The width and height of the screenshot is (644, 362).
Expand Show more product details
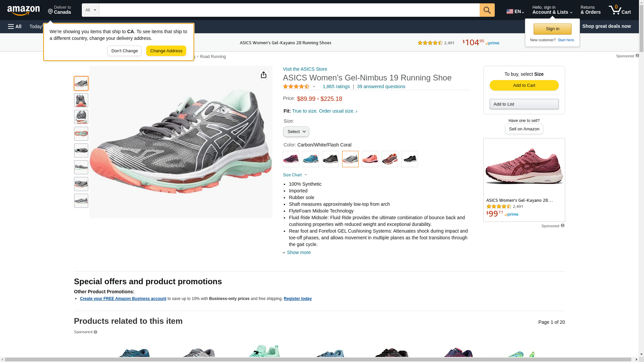coord(298,252)
